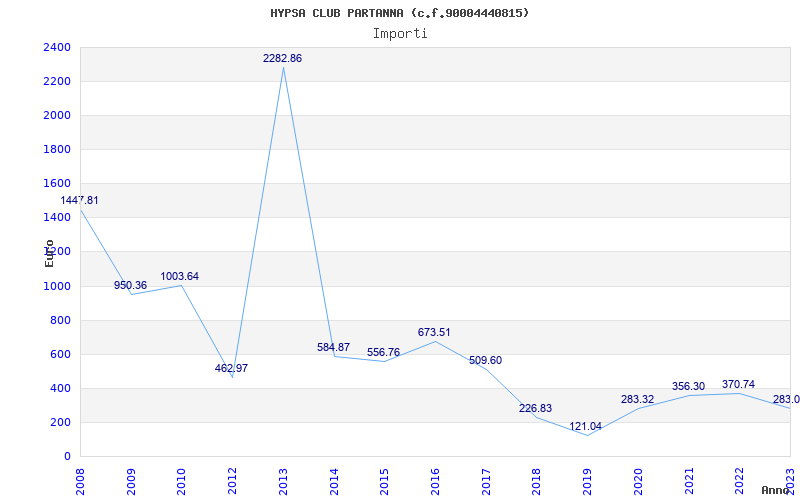Select the 1447.81 data label
This screenshot has height=500, width=800.
(80, 200)
